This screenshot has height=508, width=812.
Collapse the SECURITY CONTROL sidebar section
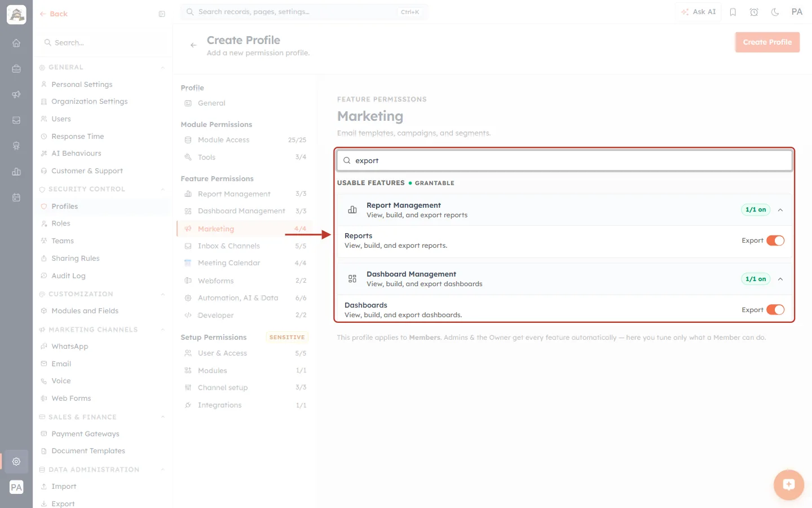coord(163,189)
